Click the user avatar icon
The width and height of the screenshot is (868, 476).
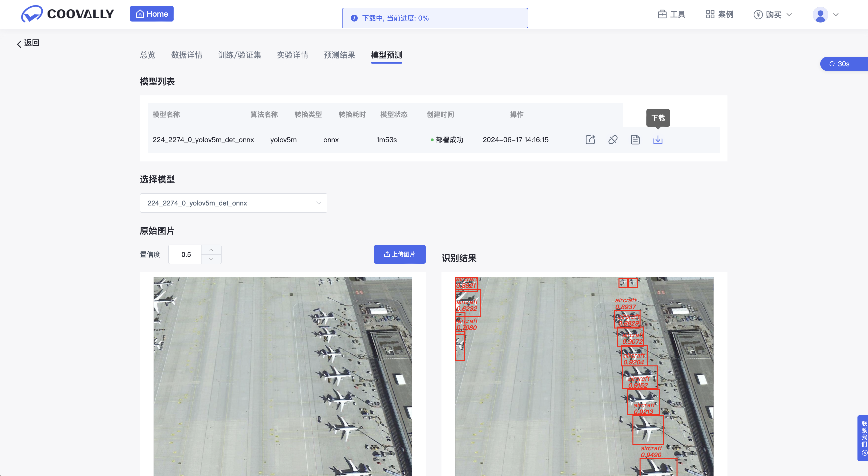point(820,14)
